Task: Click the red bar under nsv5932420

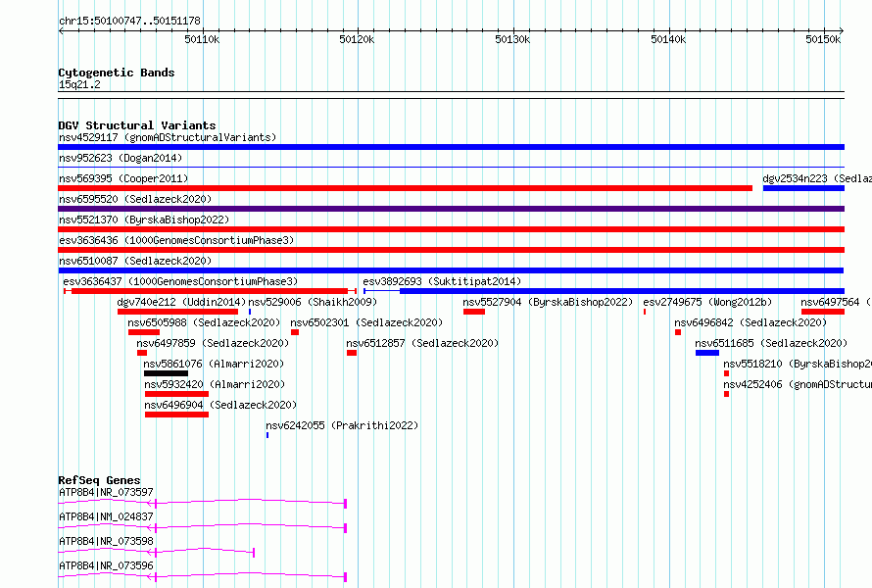Action: tap(176, 394)
